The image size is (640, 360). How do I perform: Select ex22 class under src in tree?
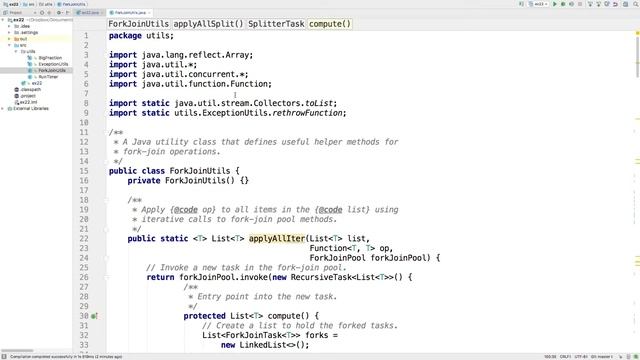(x=36, y=83)
